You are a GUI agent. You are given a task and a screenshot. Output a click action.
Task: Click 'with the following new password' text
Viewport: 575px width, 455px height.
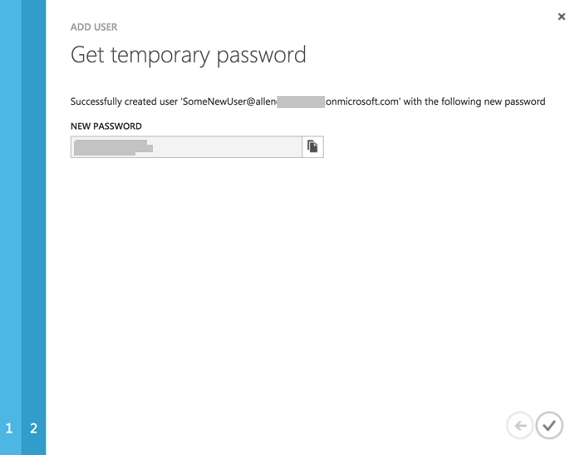(475, 102)
